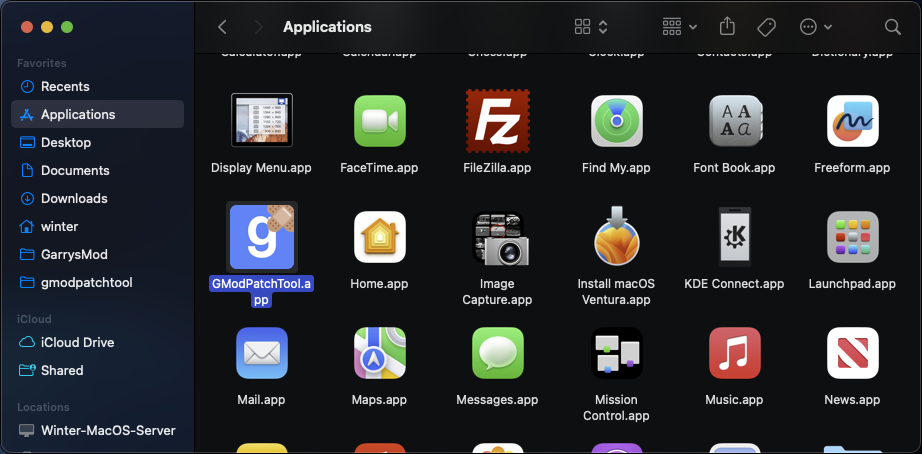
Task: Click the Share toolbar button
Action: (x=728, y=27)
